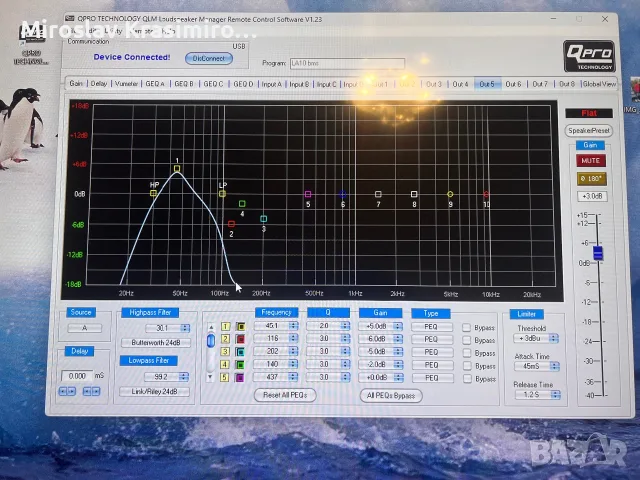Adjust highpass frequency 30.1 stepper
The image size is (640, 480).
pyautogui.click(x=185, y=328)
